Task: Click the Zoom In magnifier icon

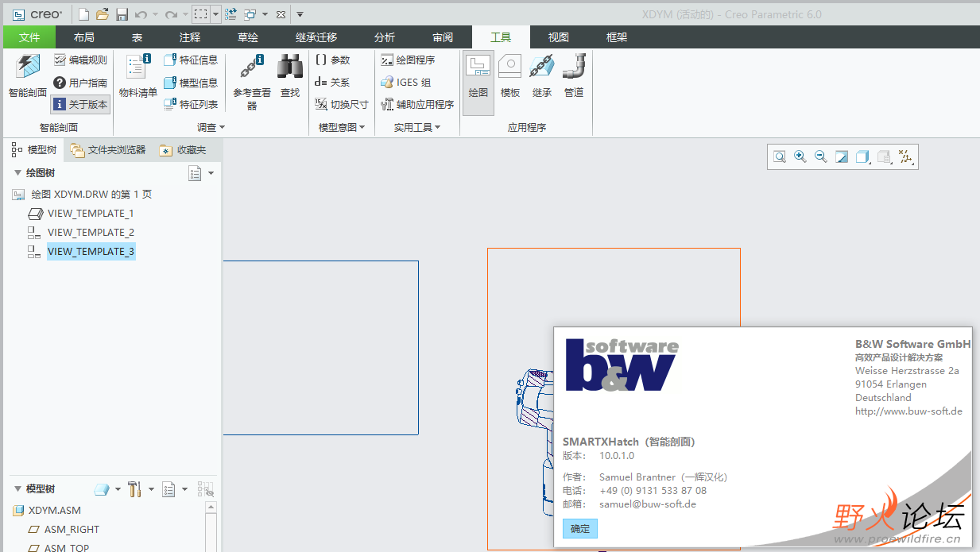Action: tap(800, 157)
